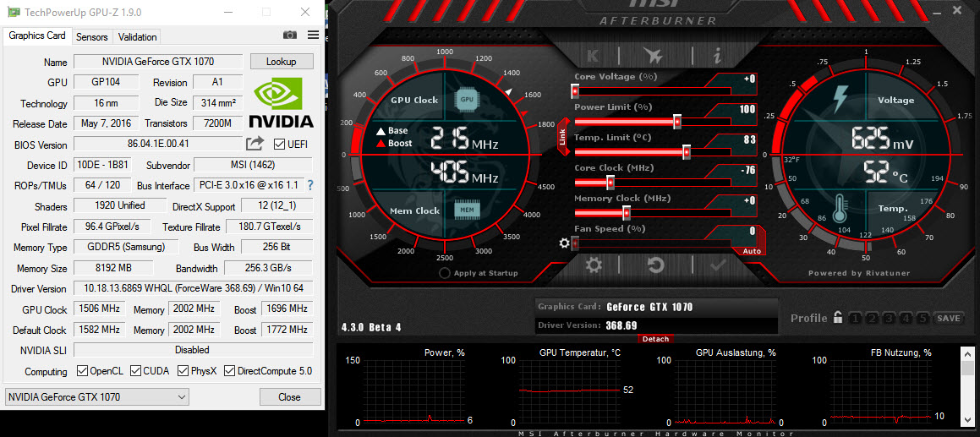This screenshot has height=437, width=980.
Task: Toggle the fan speed Auto button
Action: [751, 251]
